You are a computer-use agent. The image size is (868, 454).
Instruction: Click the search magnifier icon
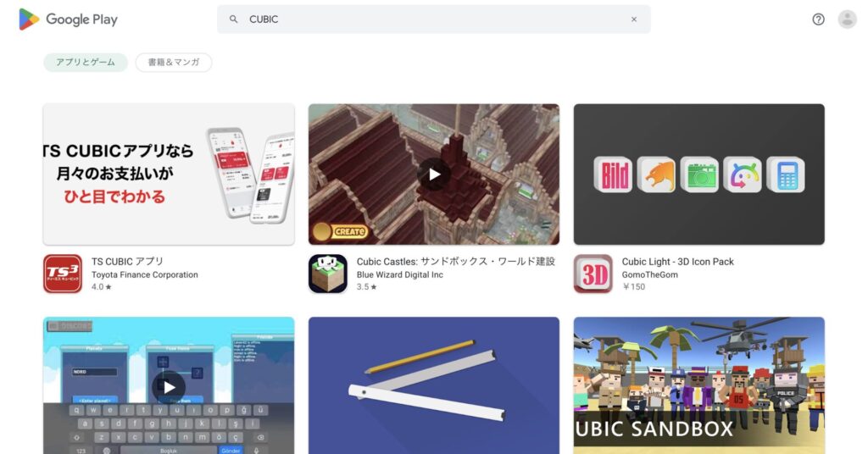234,19
